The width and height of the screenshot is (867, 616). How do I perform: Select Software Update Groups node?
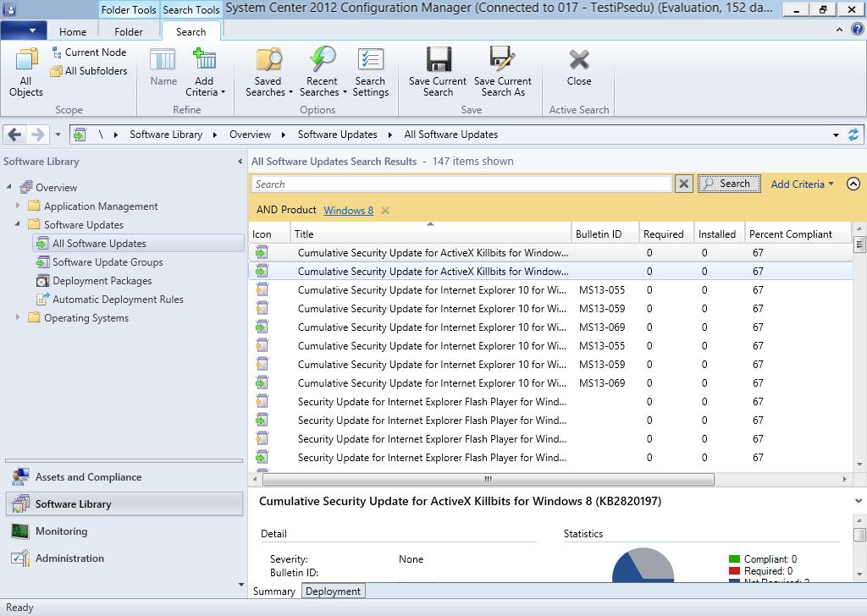point(108,261)
